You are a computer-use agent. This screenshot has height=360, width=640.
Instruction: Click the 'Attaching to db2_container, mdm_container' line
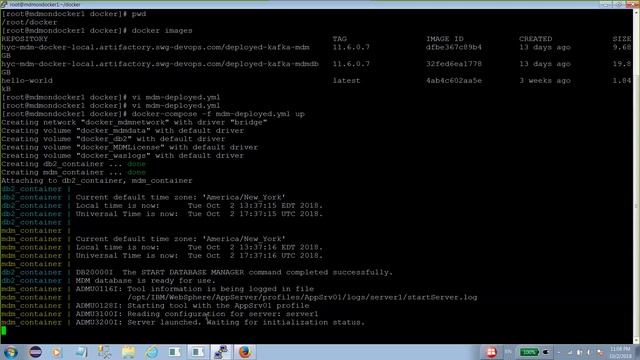97,180
